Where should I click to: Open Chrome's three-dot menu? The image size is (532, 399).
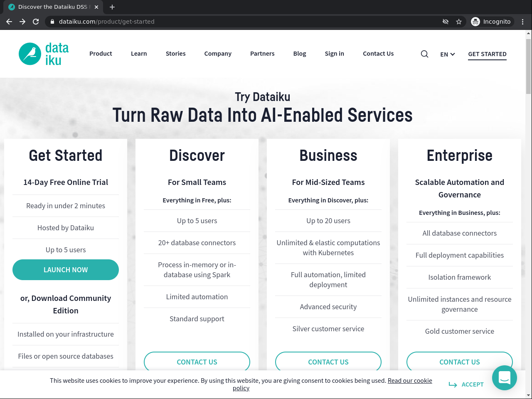[x=522, y=21]
